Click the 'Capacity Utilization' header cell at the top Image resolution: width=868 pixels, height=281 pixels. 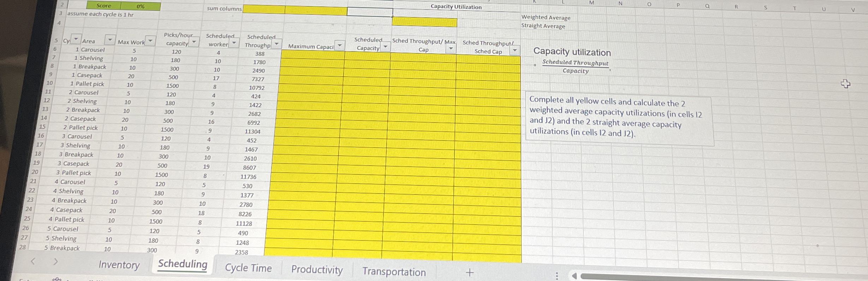(x=456, y=7)
